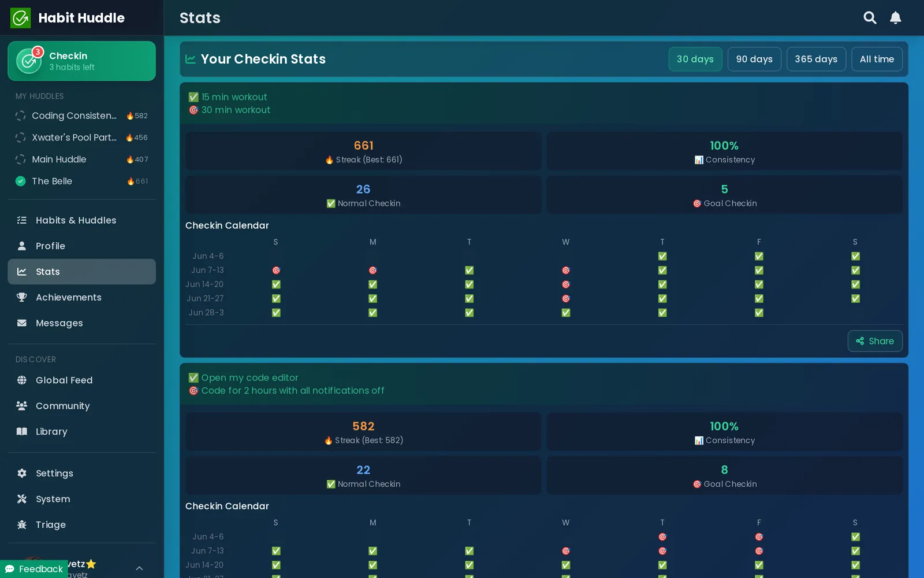
Task: Click the System tools icon
Action: click(x=22, y=499)
